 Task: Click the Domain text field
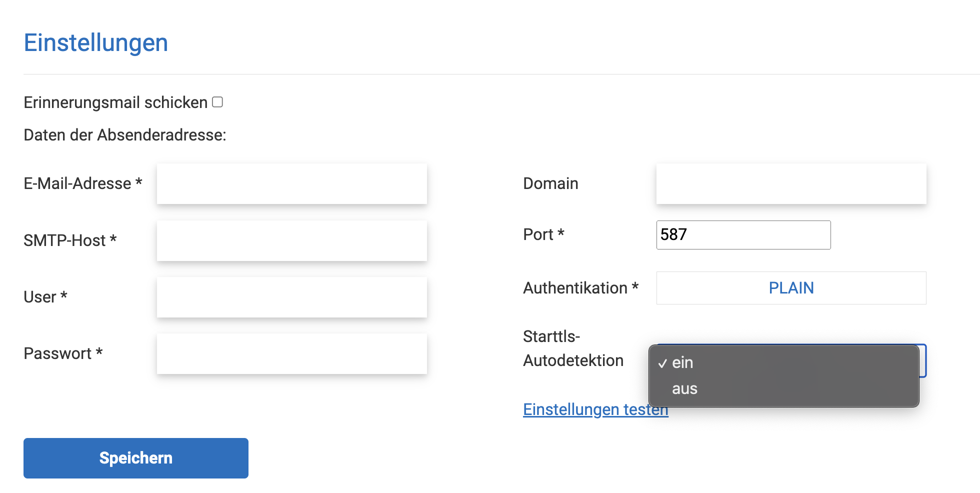coord(791,183)
